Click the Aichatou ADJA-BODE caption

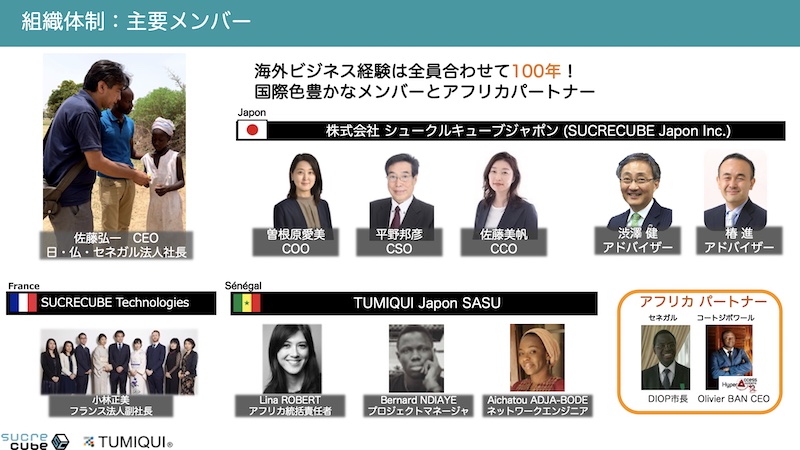tap(537, 406)
